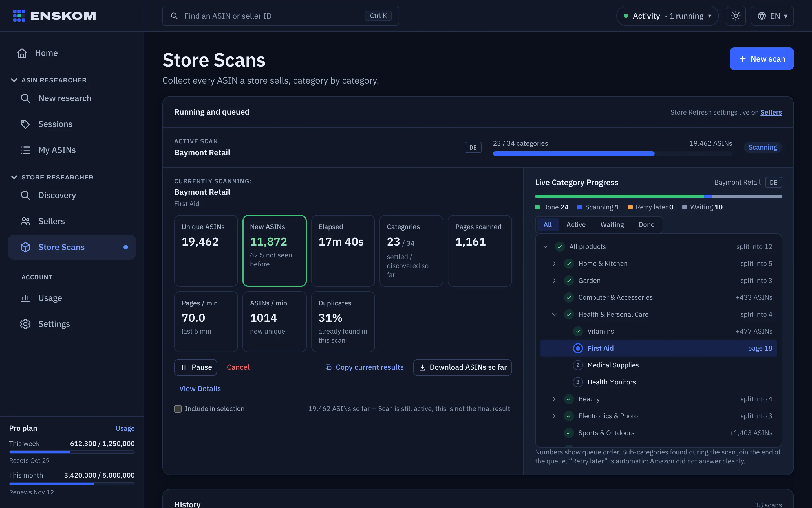Click the '18 scans' count in History
812x508 pixels.
pos(768,505)
